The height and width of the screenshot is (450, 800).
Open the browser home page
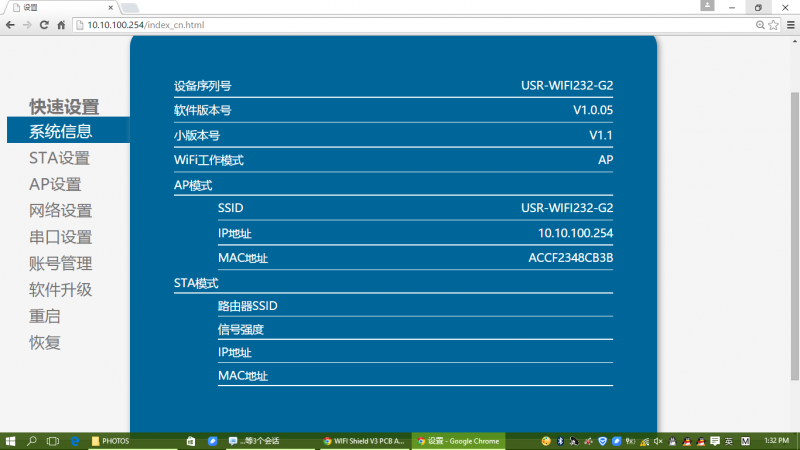click(61, 25)
